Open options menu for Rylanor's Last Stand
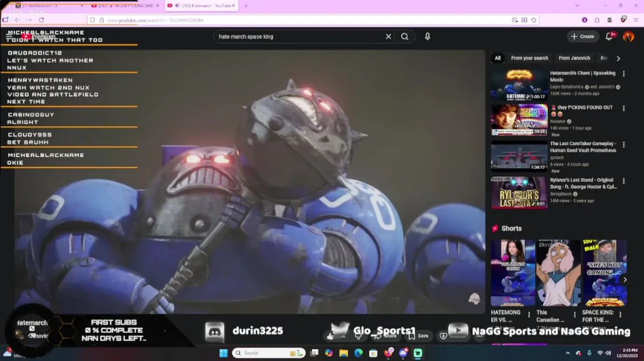644x361 pixels. [x=623, y=181]
